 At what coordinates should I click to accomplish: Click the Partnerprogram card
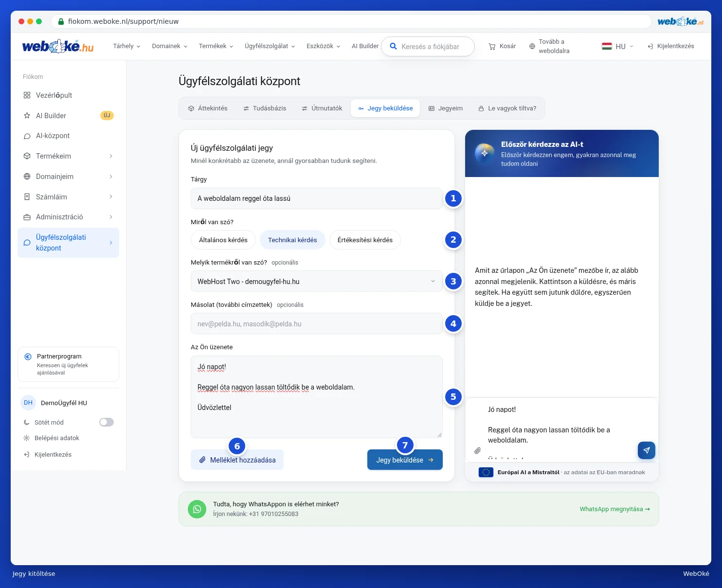tap(68, 364)
